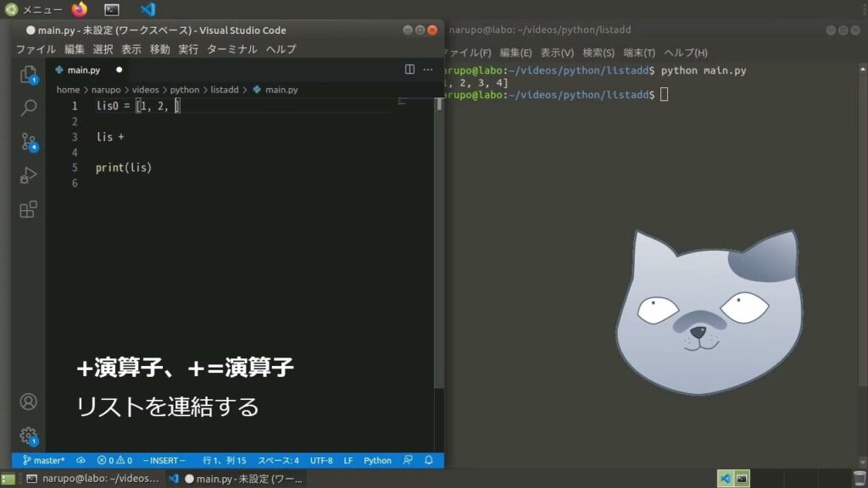868x488 pixels.
Task: Open the editor more actions menu
Action: pos(427,69)
